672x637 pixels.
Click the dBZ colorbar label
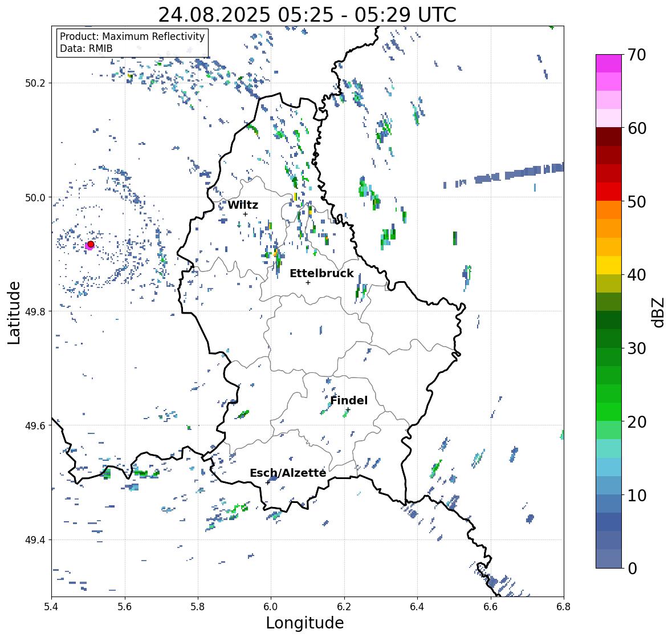click(x=658, y=312)
